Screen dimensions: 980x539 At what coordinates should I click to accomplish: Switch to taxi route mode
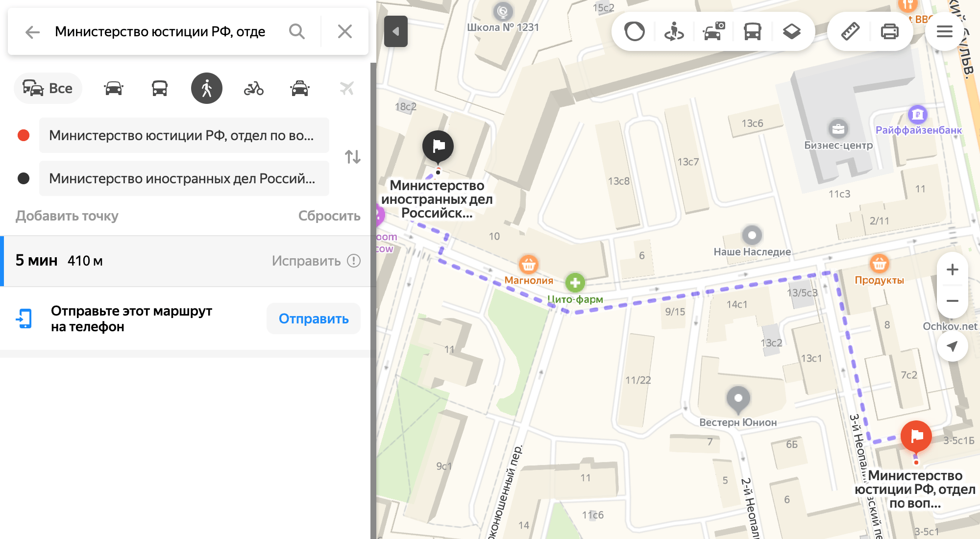(x=300, y=89)
